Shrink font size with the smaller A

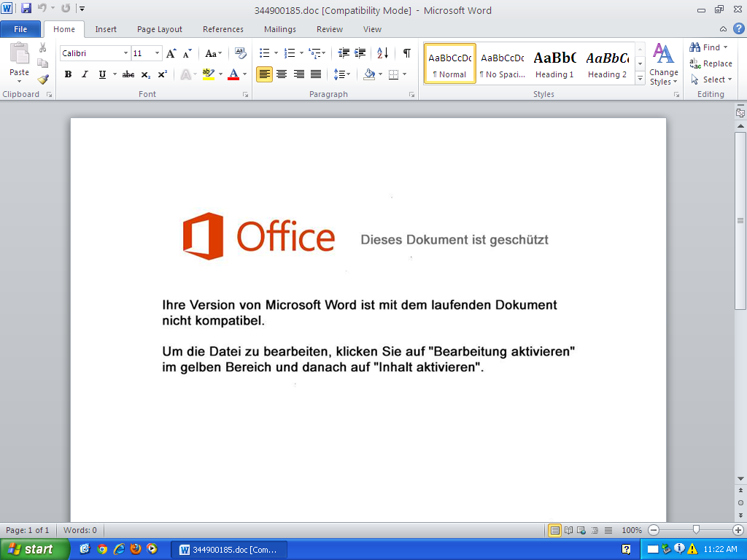(187, 53)
